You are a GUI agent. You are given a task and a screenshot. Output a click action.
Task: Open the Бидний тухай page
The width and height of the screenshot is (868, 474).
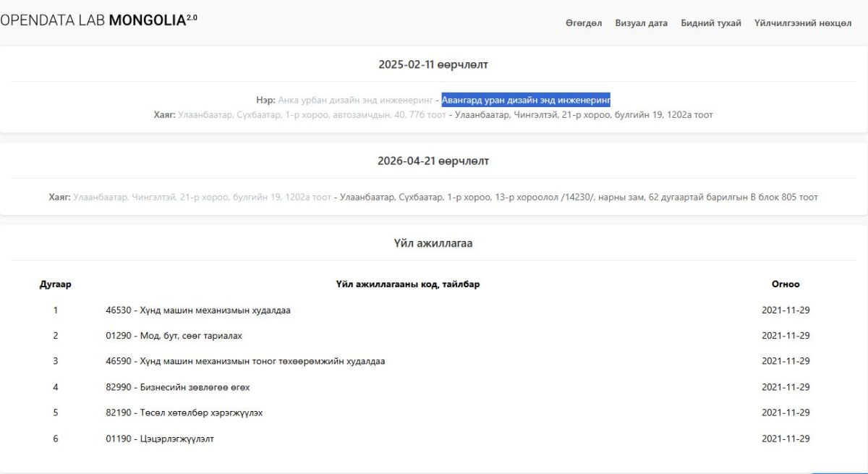pyautogui.click(x=710, y=23)
